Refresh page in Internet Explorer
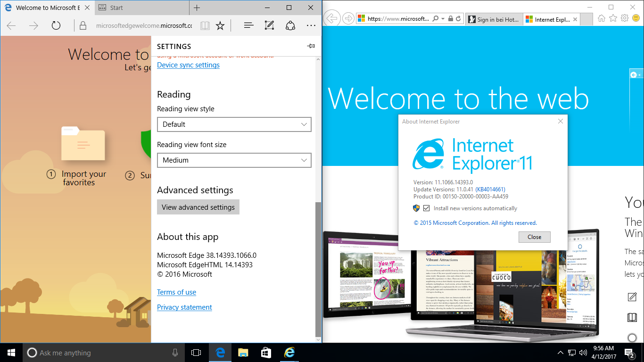The image size is (644, 362). 458,19
